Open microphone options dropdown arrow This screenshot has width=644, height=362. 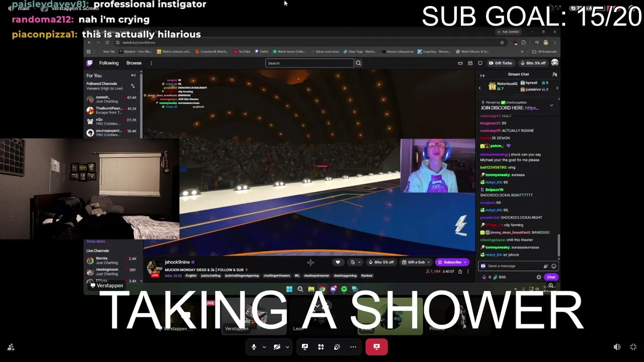click(x=264, y=347)
